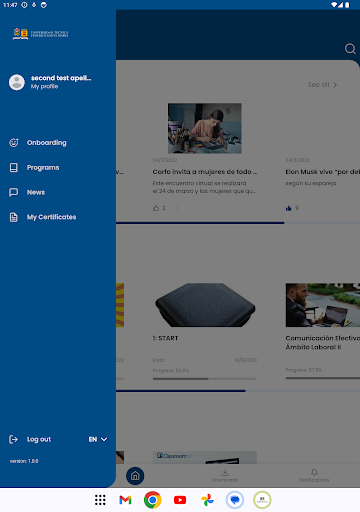Viewport: 360px width, 512px height.
Task: Click the Corfo article description text
Action: [204, 187]
